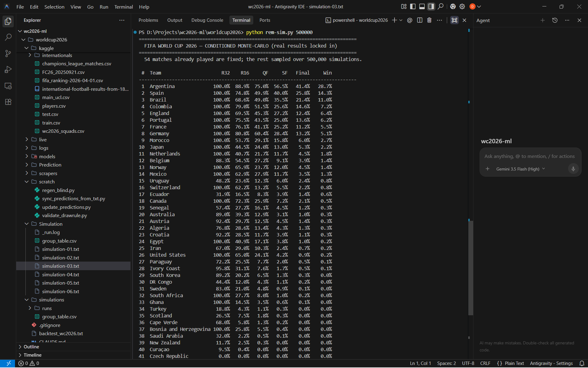Open the Terminal menu
The width and height of the screenshot is (588, 368).
[x=123, y=7]
